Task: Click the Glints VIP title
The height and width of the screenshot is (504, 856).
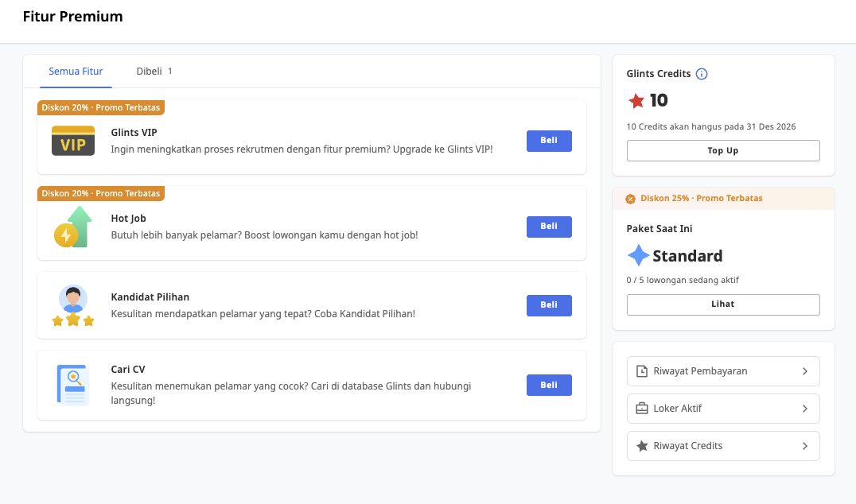Action: pos(134,133)
